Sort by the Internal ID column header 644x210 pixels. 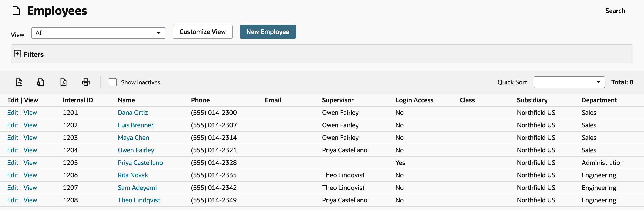[78, 100]
